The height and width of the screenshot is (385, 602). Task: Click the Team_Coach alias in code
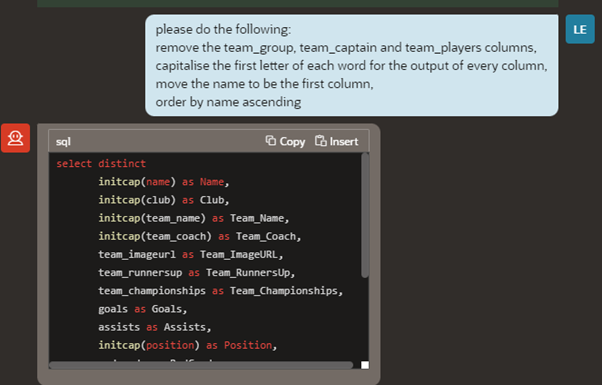click(x=266, y=236)
